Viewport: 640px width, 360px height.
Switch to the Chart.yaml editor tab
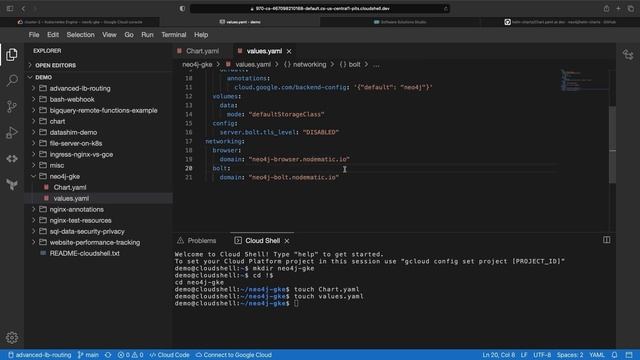tap(202, 51)
